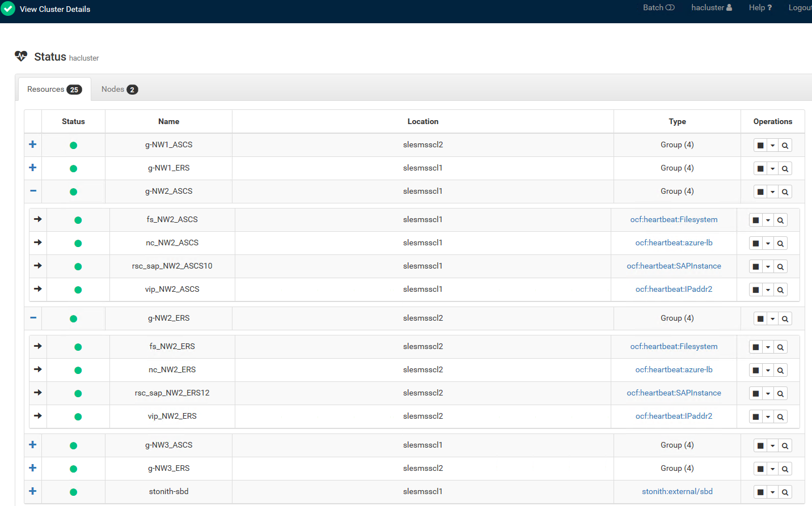The image size is (812, 506).
Task: Click the jump arrow for rsc_sap_NW2_ERS12
Action: (x=38, y=393)
